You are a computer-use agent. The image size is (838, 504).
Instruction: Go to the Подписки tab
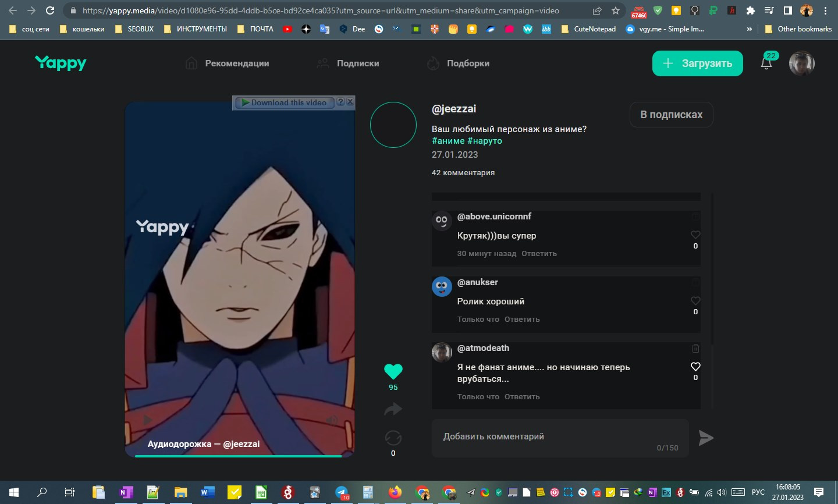coord(347,63)
